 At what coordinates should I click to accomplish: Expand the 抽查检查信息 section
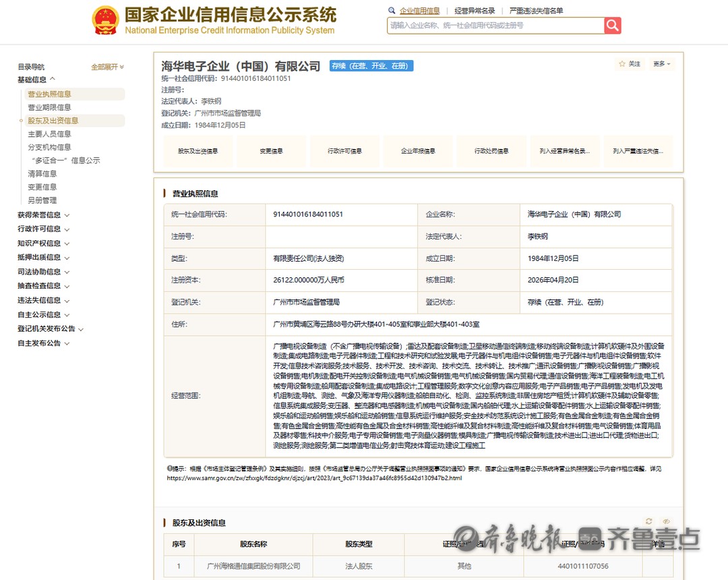click(x=44, y=285)
